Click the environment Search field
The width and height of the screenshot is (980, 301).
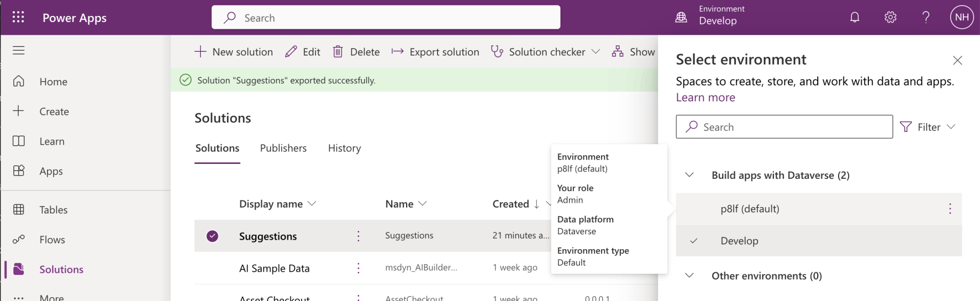[785, 127]
